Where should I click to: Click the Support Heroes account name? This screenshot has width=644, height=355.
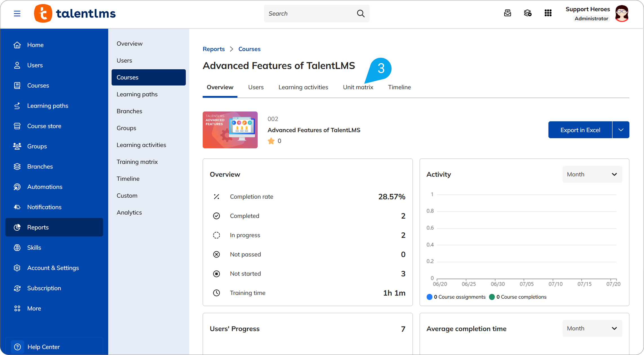(x=588, y=9)
